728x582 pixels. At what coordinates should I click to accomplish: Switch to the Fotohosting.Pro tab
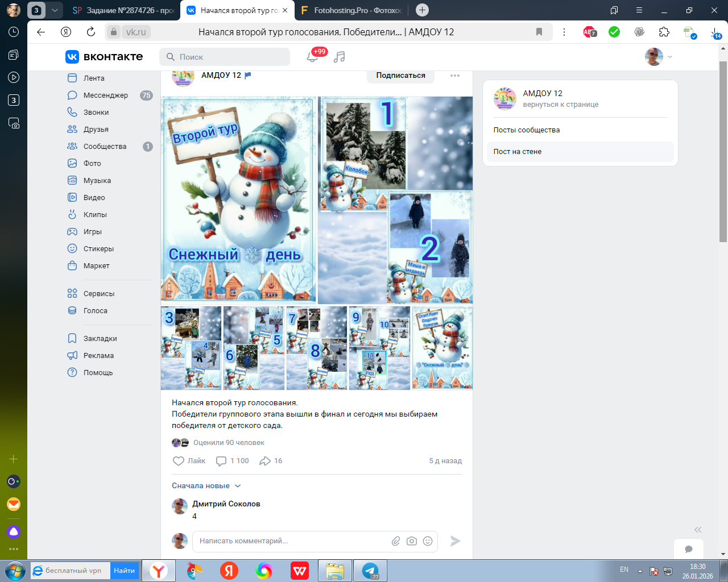[351, 10]
